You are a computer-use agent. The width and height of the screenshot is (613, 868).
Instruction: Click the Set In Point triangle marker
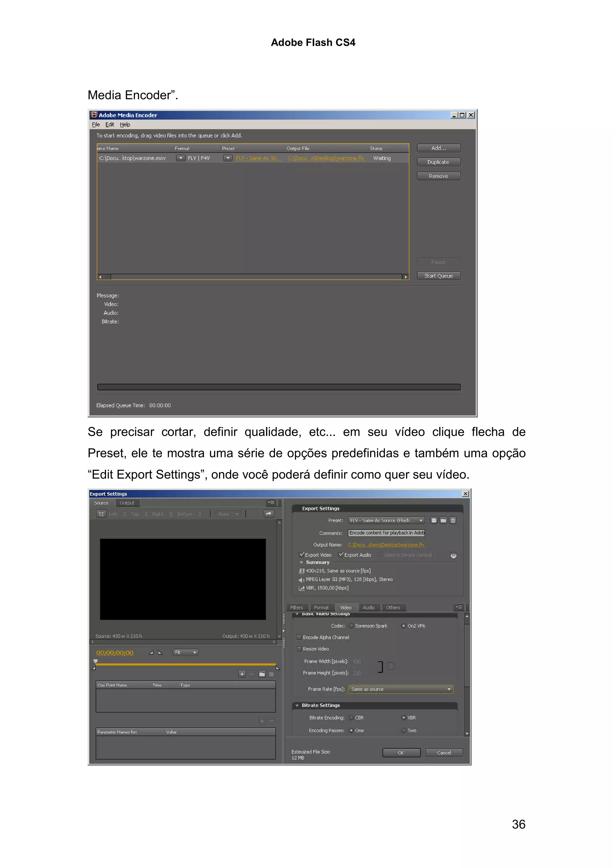(151, 653)
